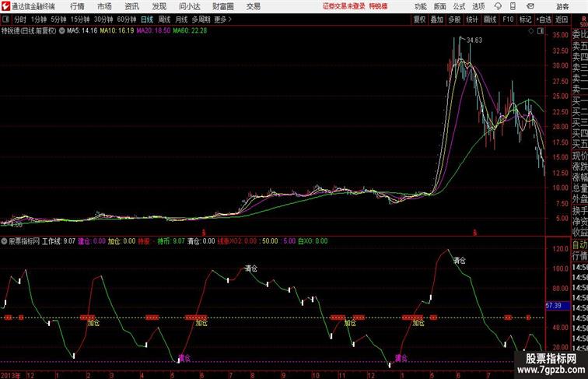Click the 多股 multi-stock button

(x=454, y=19)
